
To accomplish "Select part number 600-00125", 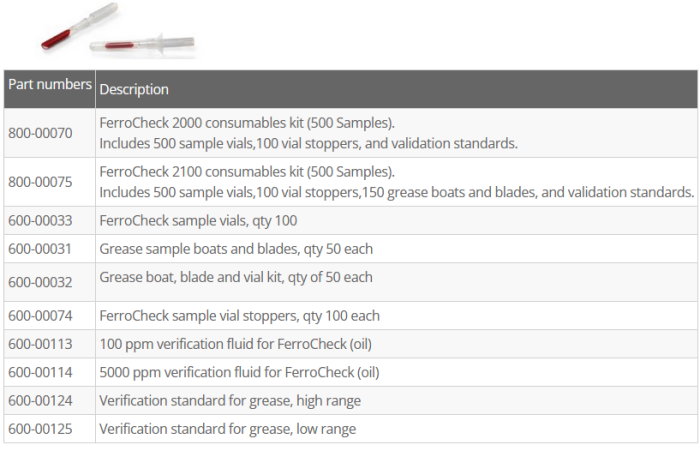I will tap(40, 429).
